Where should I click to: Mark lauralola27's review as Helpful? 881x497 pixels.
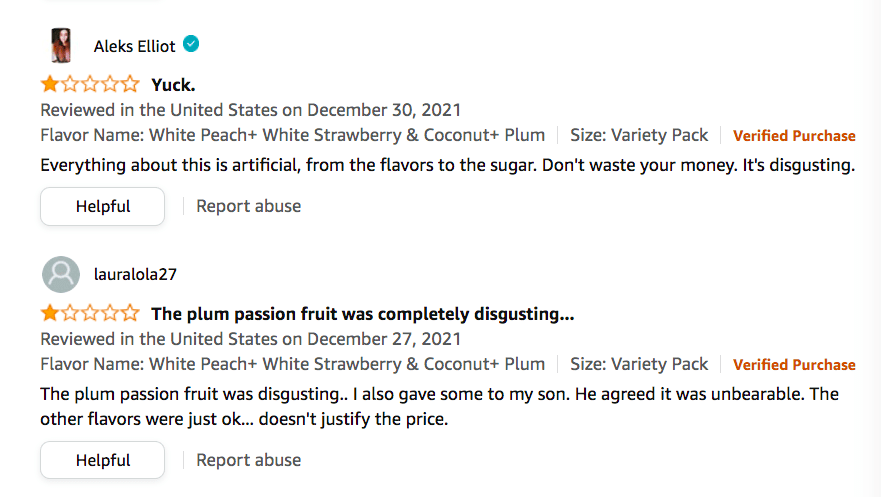pyautogui.click(x=102, y=460)
